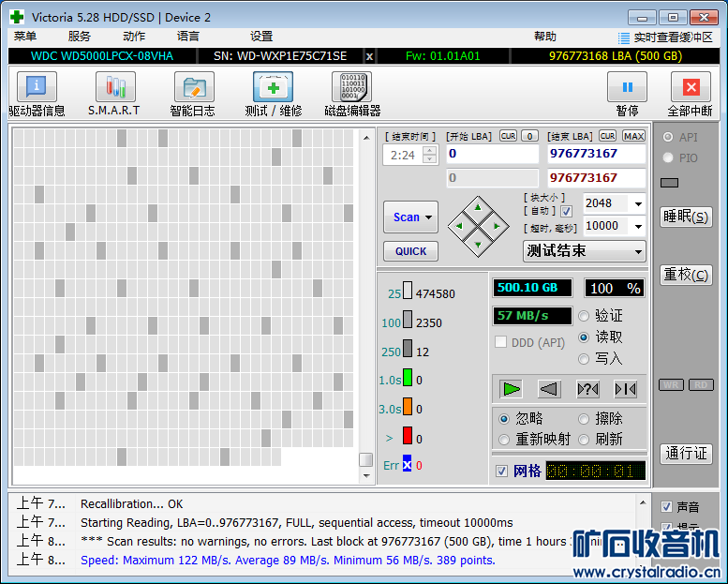Click the MAX button for end LBA

pos(633,136)
